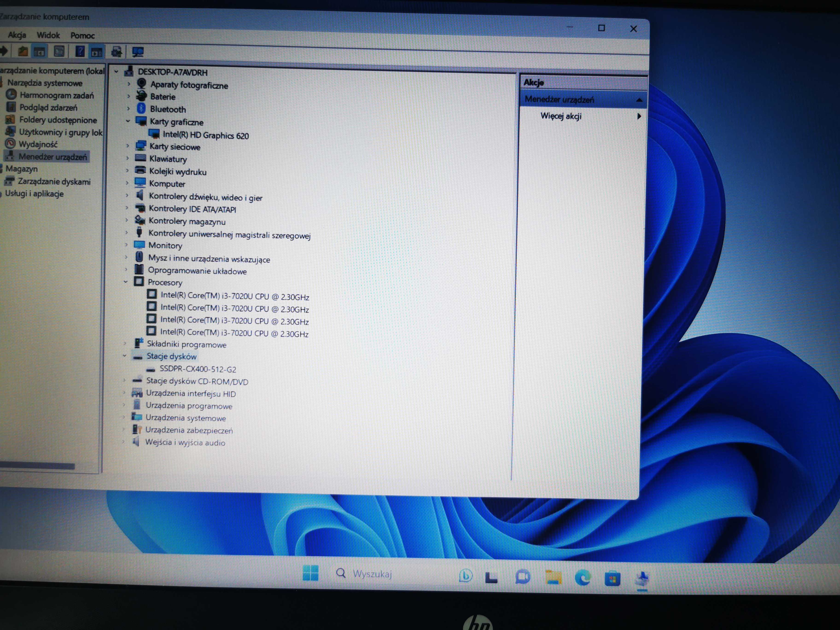Click the speaker icon for Kontrolery dźwięku
The height and width of the screenshot is (630, 840).
tap(140, 195)
